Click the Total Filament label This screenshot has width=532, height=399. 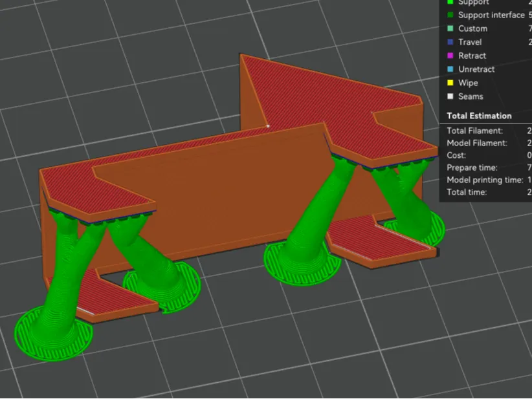474,131
